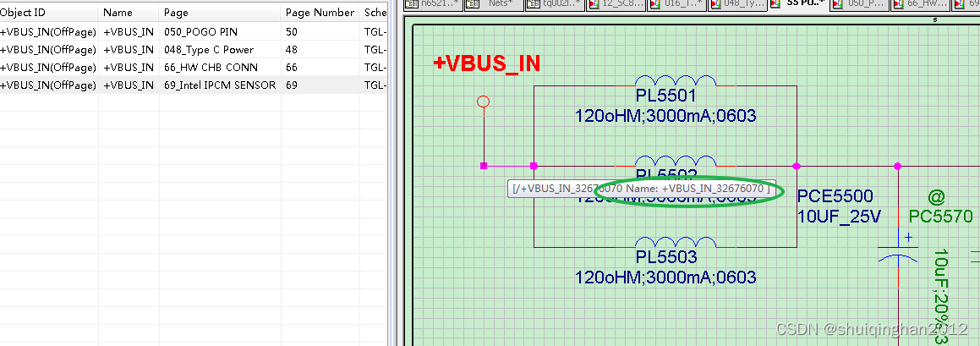Open the Nets* tab
The width and height of the screenshot is (980, 346).
(x=493, y=4)
